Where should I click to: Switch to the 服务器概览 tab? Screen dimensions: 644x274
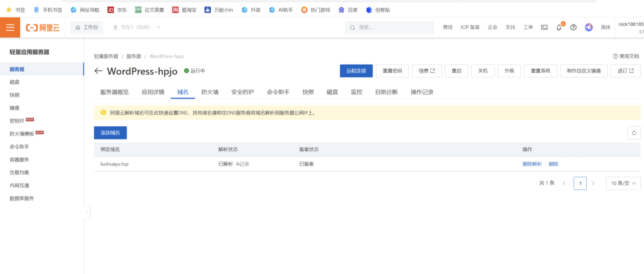point(114,92)
